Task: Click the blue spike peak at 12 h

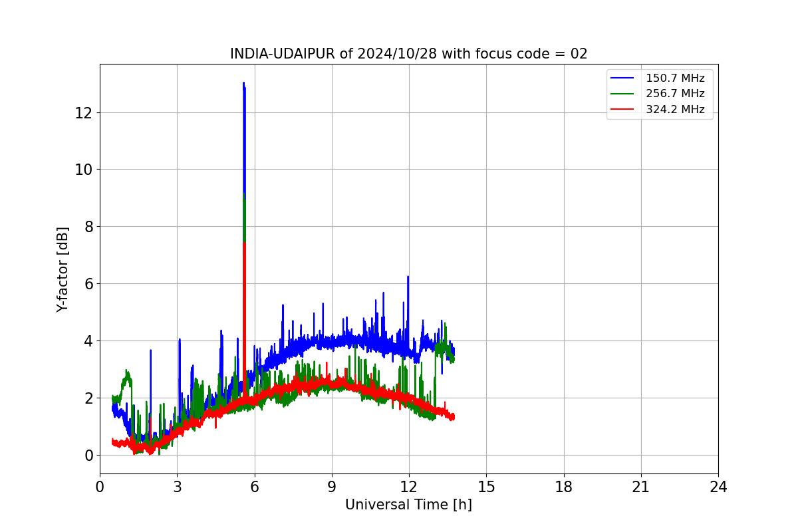Action: click(408, 277)
